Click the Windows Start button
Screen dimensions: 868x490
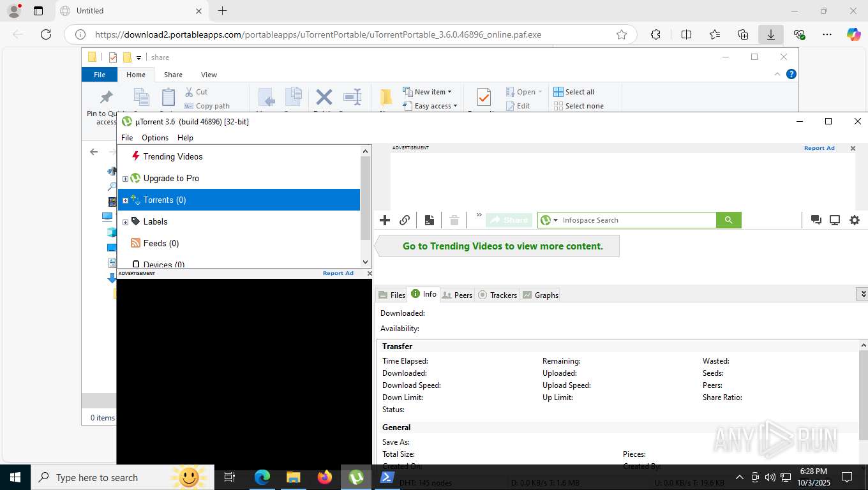(x=15, y=477)
